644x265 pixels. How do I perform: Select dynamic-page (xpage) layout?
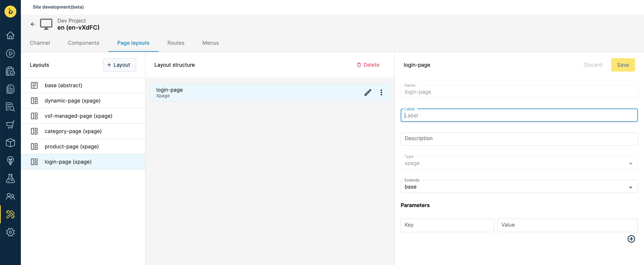pos(83,101)
